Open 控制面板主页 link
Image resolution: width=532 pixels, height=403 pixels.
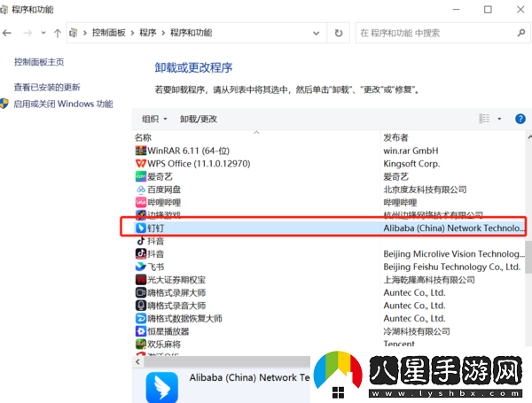pyautogui.click(x=39, y=62)
